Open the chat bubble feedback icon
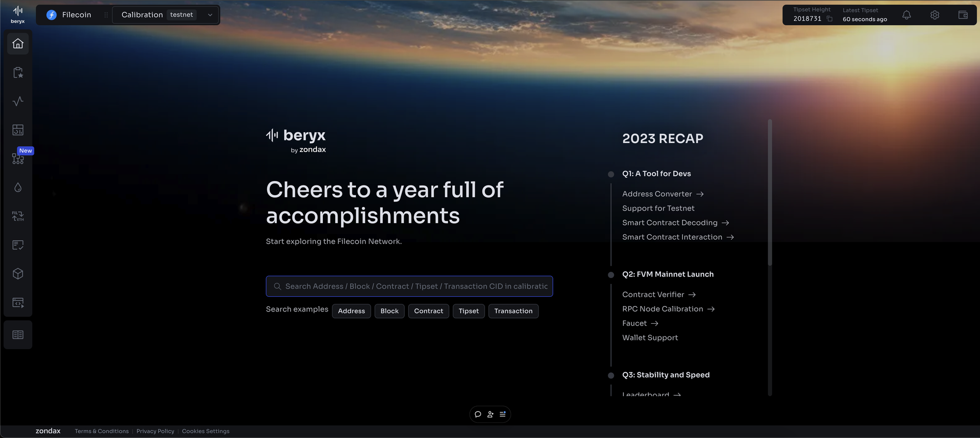 [x=478, y=414]
